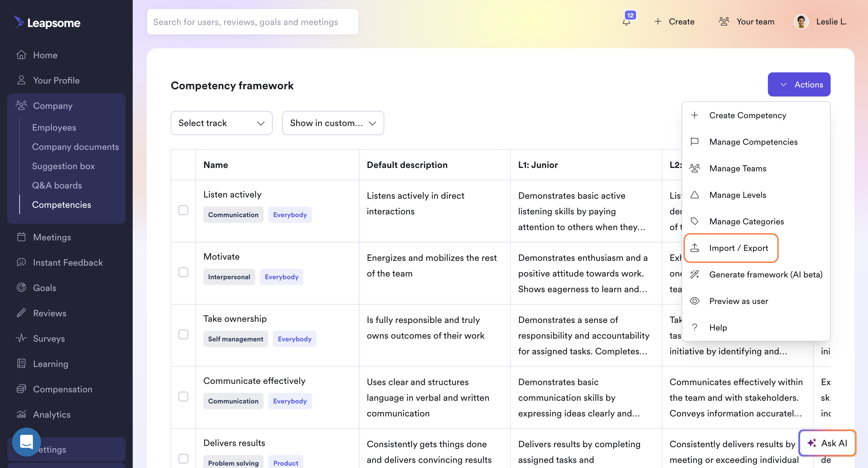Click the upload icon for Import / Export
The width and height of the screenshot is (868, 468).
[x=695, y=248]
